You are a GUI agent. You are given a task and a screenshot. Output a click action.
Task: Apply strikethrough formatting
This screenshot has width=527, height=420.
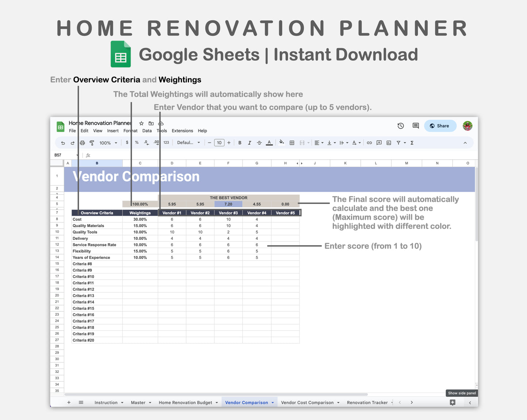click(x=259, y=143)
